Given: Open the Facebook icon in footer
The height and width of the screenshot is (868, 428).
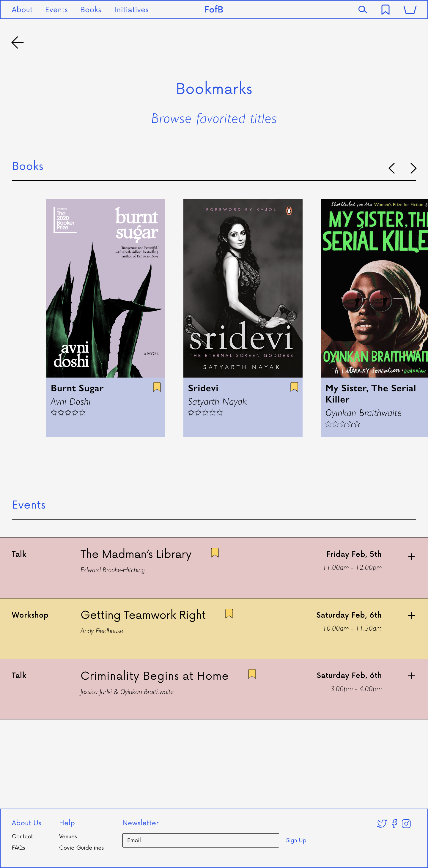Looking at the screenshot, I should pyautogui.click(x=394, y=823).
